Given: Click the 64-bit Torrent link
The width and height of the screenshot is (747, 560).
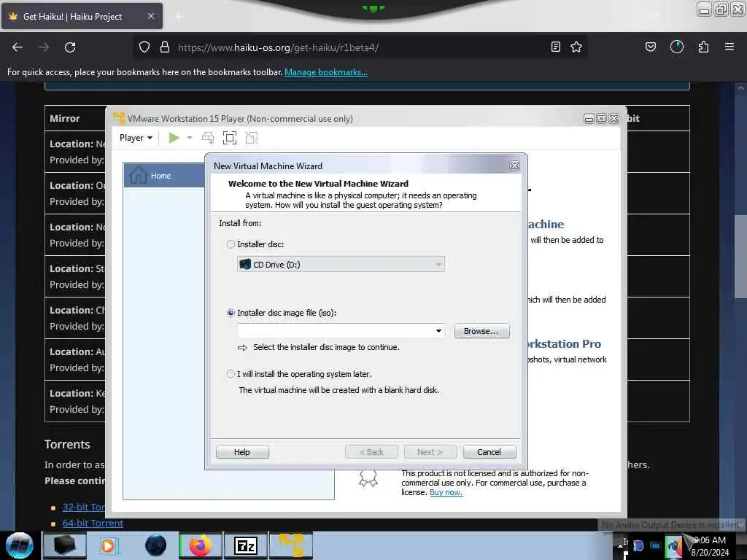Looking at the screenshot, I should pos(93,524).
